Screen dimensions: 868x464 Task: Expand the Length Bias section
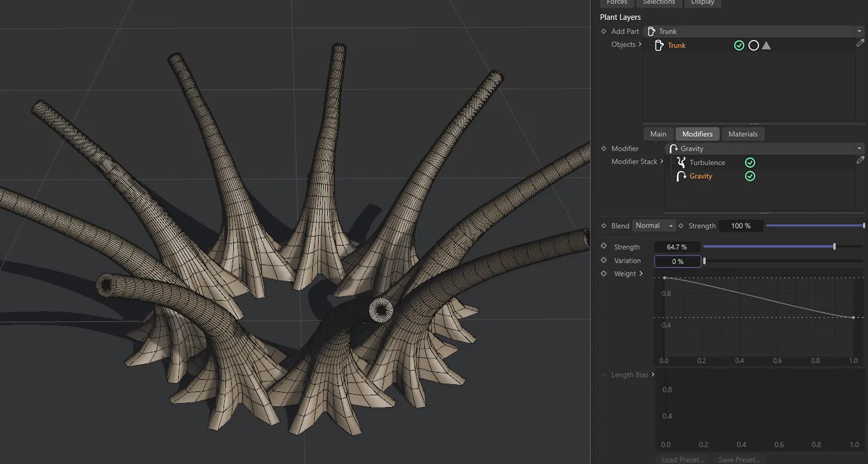coord(653,375)
